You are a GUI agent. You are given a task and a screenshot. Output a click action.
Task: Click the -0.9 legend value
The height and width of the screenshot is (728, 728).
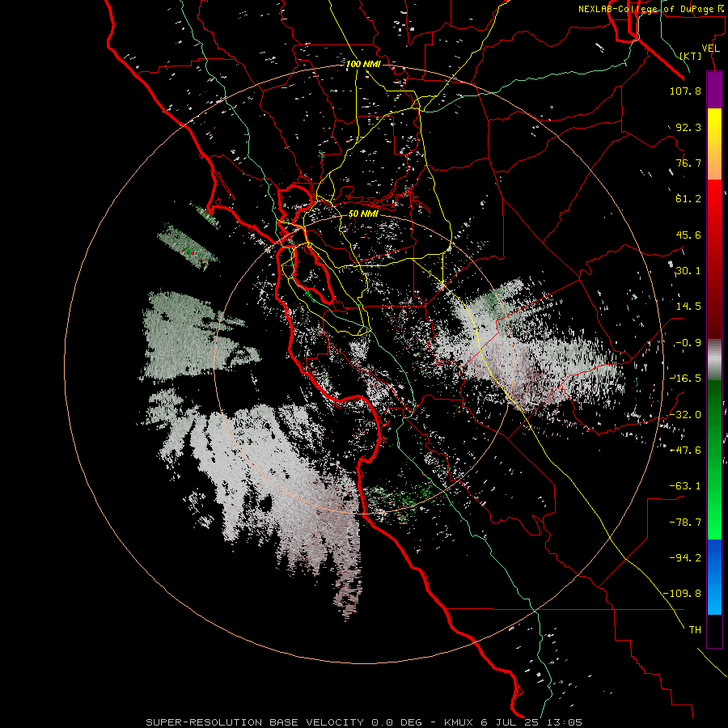[x=688, y=343]
